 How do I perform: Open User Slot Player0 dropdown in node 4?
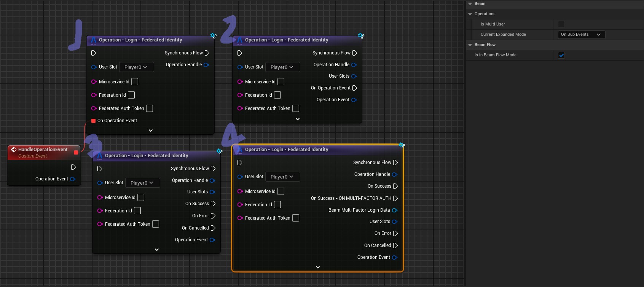pos(282,177)
